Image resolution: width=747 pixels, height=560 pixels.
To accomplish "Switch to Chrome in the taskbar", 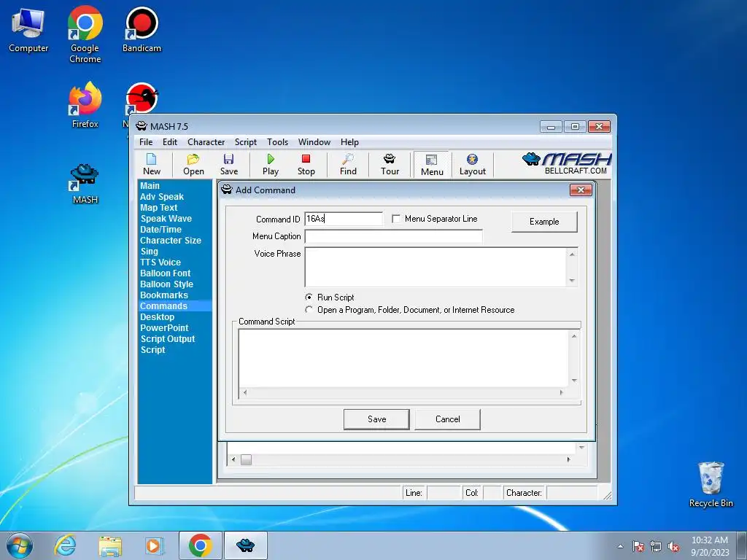I will [x=200, y=545].
